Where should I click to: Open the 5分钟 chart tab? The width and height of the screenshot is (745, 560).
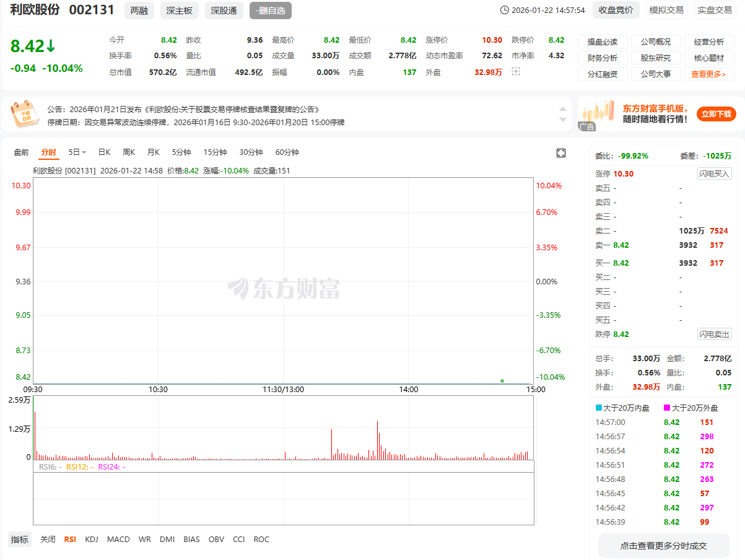(x=181, y=152)
